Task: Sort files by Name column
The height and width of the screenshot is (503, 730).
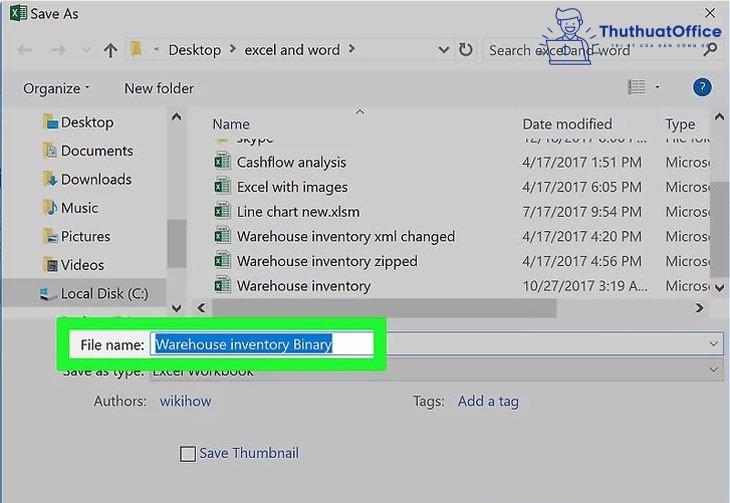Action: [x=231, y=124]
